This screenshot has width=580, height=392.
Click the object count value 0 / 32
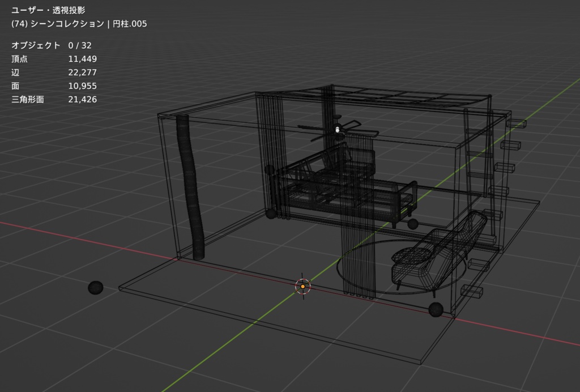coord(79,45)
